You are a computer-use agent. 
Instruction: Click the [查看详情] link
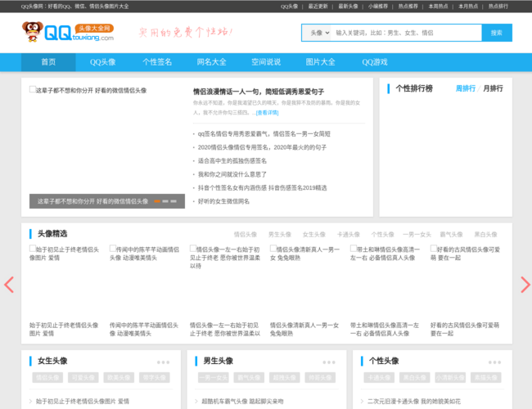coord(267,113)
